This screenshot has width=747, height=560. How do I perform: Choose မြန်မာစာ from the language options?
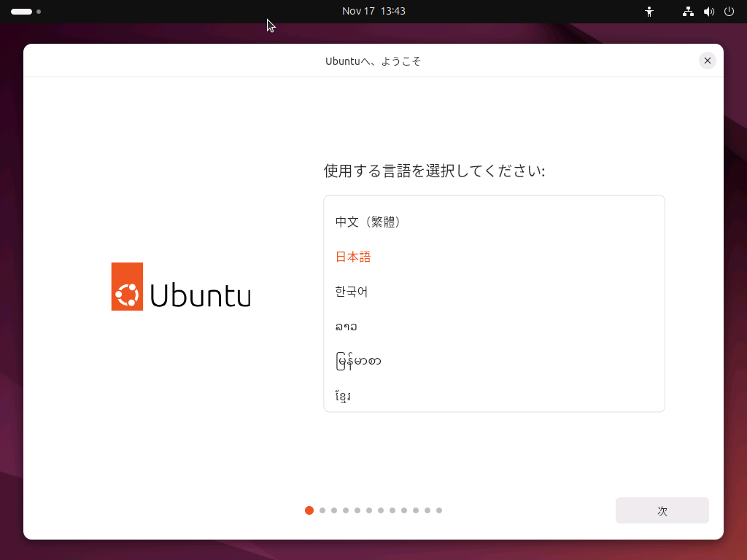pos(359,360)
